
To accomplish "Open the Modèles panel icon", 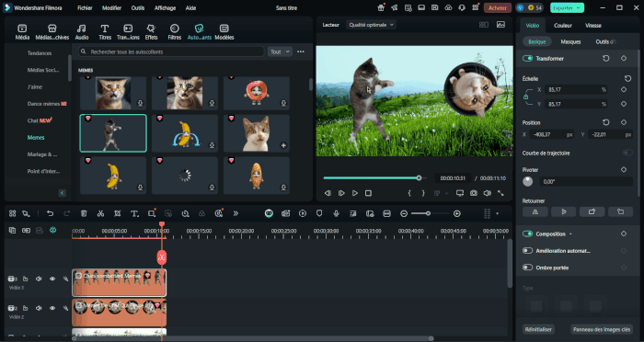I will coord(224,31).
